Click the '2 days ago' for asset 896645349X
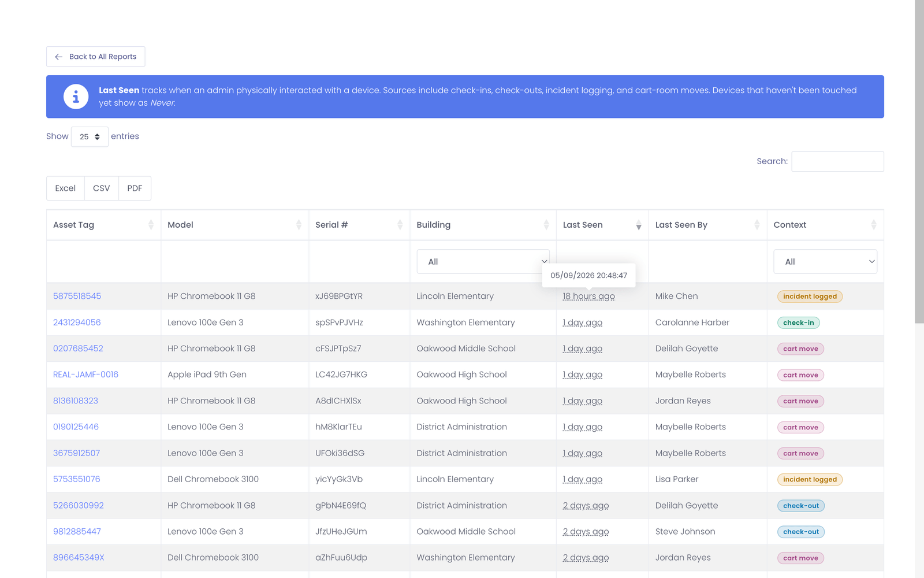 click(x=586, y=557)
